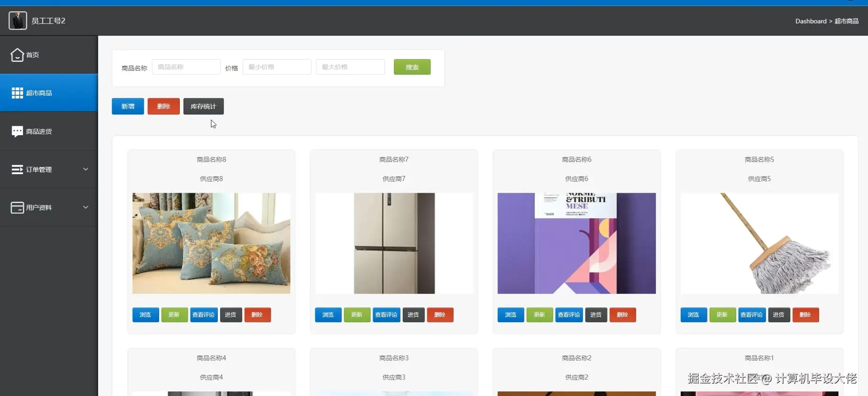Open the 订单管理 menu label

39,169
